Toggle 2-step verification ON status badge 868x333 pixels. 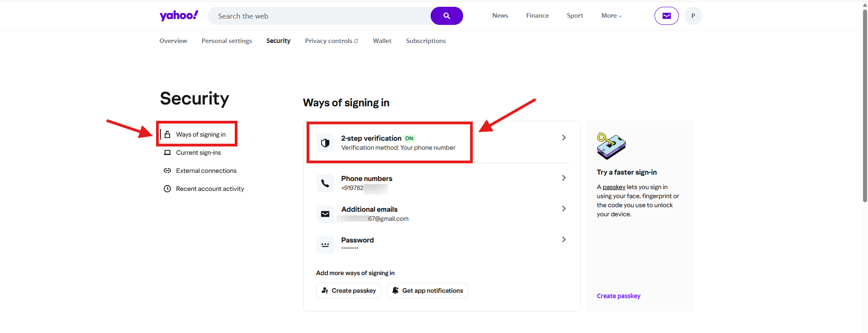(409, 138)
